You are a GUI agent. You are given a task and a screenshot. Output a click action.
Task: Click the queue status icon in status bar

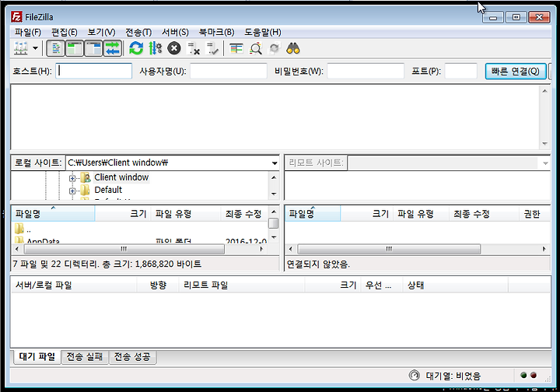[415, 376]
